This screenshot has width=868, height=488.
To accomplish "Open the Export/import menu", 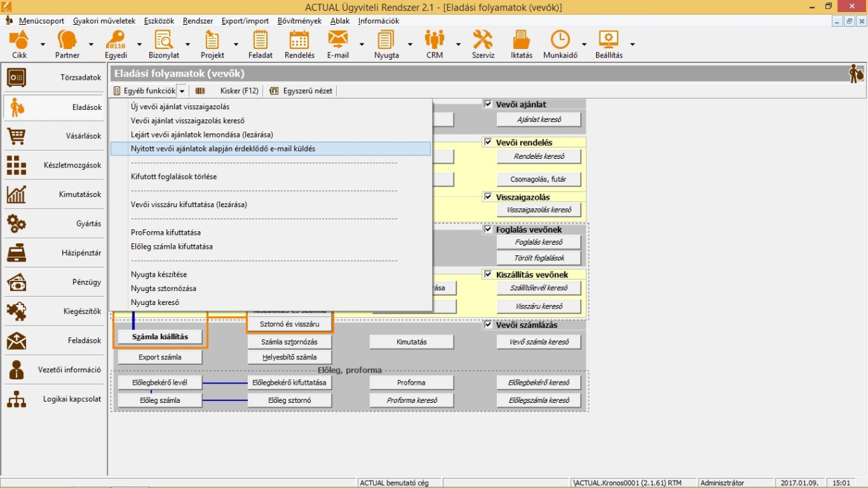I will (245, 21).
